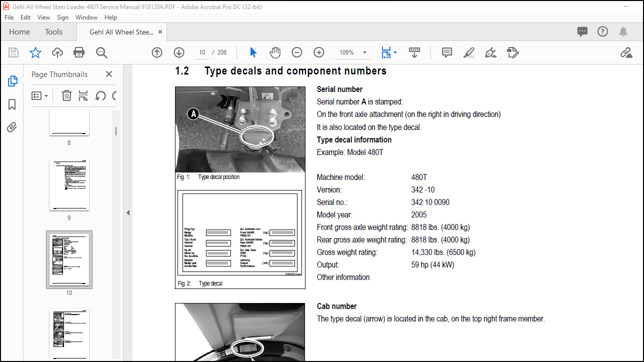Print the document using the printer icon
This screenshot has height=362, width=644.
tap(79, 52)
